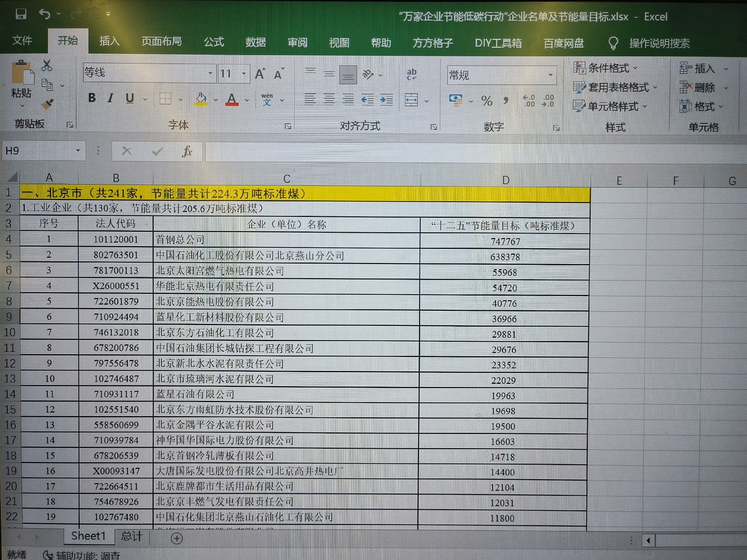Click the Paste clipboard icon

(x=23, y=73)
